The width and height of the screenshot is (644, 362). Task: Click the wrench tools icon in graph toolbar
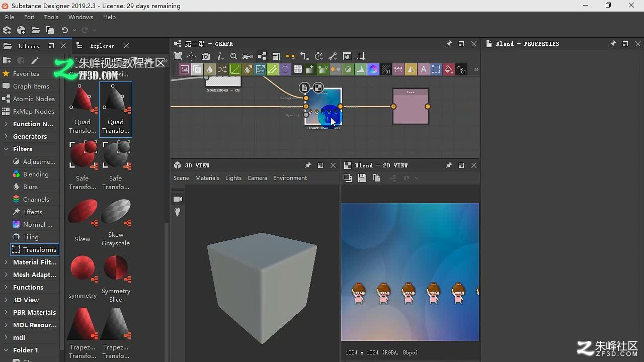tap(333, 56)
